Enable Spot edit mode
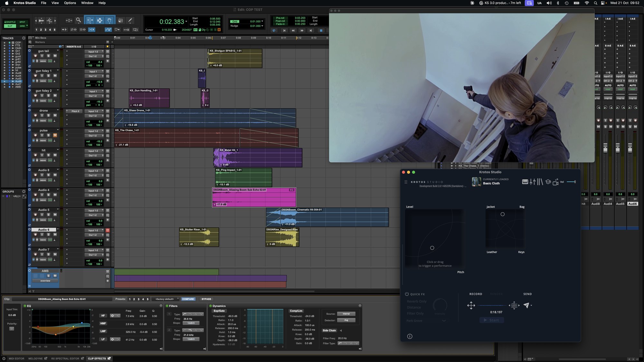Viewport: 644px width, 362px height. click(x=22, y=22)
